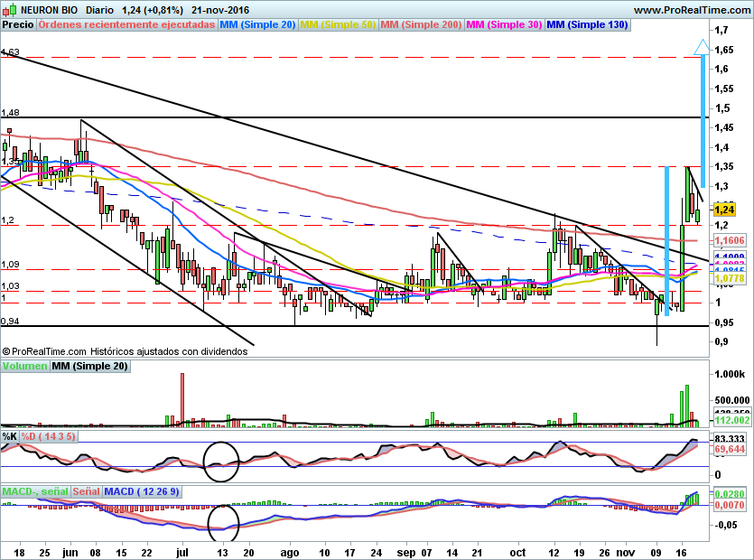
Task: Open the %D (14 3 5) stochastic settings
Action: pos(49,436)
